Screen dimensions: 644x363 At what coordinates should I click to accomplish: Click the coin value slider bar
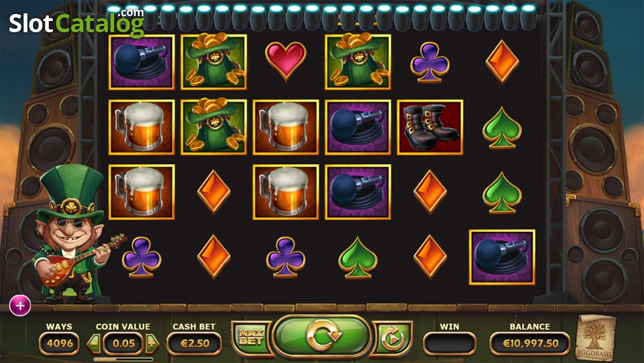(123, 359)
